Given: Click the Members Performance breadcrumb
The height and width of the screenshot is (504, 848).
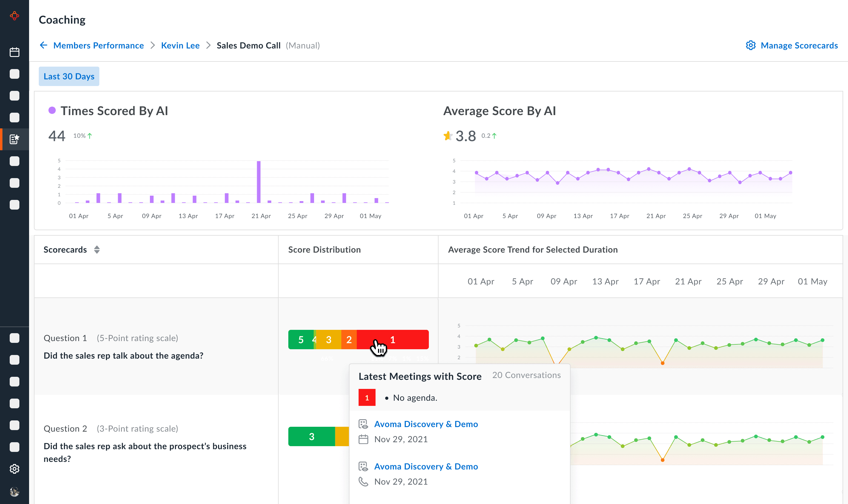Looking at the screenshot, I should [98, 45].
